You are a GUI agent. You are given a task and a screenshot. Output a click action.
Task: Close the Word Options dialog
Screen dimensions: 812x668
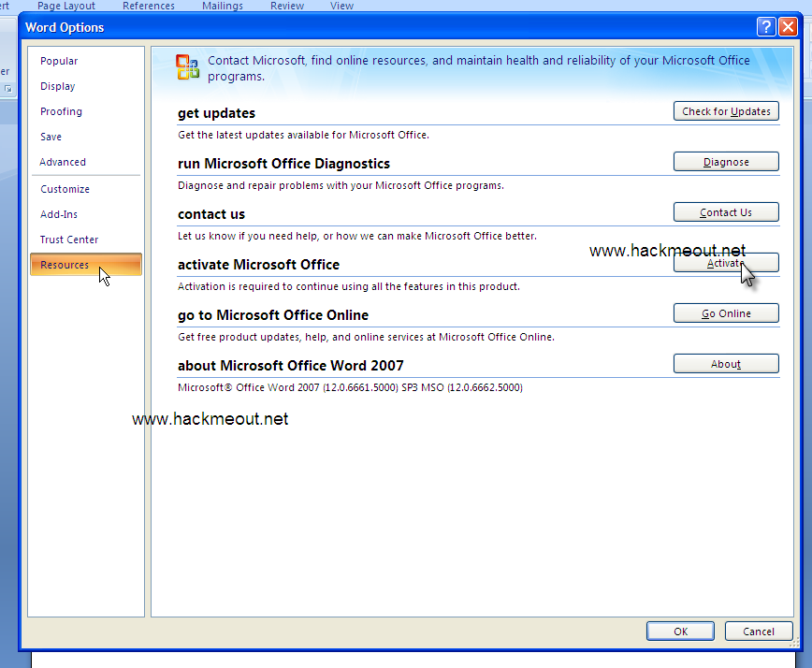(x=789, y=26)
